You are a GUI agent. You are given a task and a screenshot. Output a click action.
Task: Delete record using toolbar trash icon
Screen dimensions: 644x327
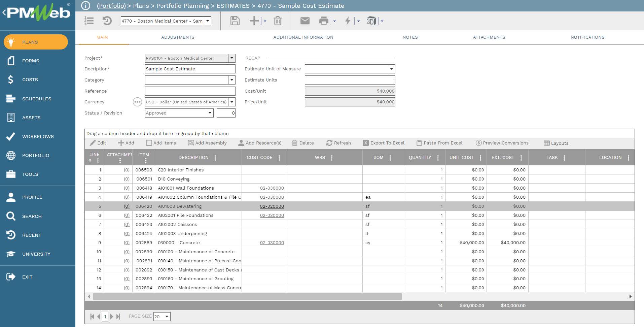click(278, 21)
